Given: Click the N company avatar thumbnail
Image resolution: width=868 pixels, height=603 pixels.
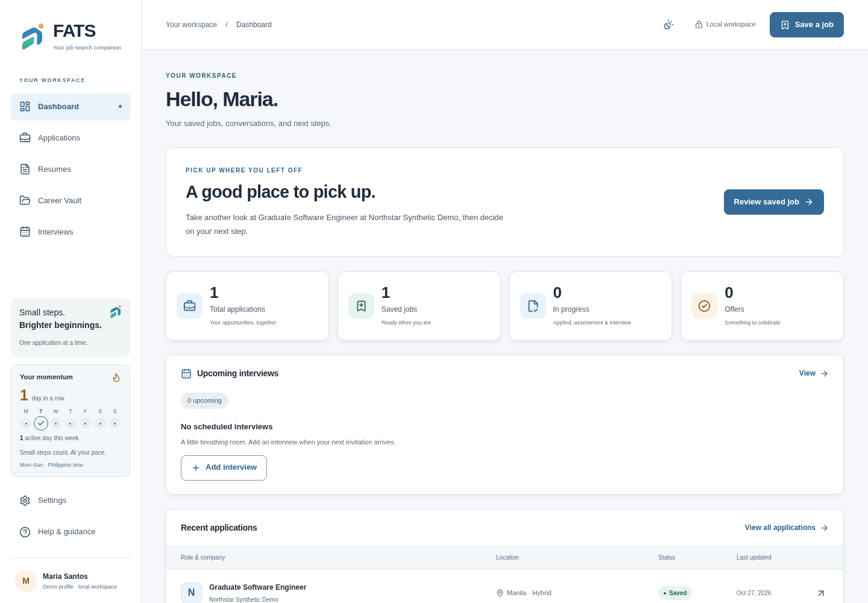Looking at the screenshot, I should click(191, 592).
